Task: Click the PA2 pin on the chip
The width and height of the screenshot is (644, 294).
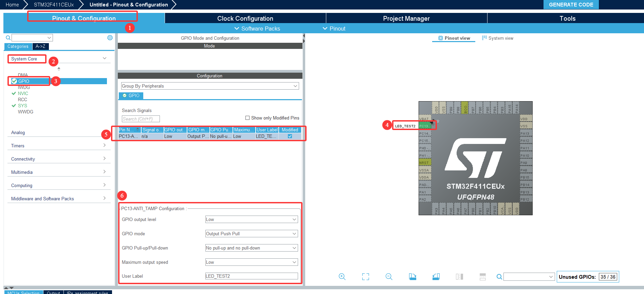Action: click(425, 199)
